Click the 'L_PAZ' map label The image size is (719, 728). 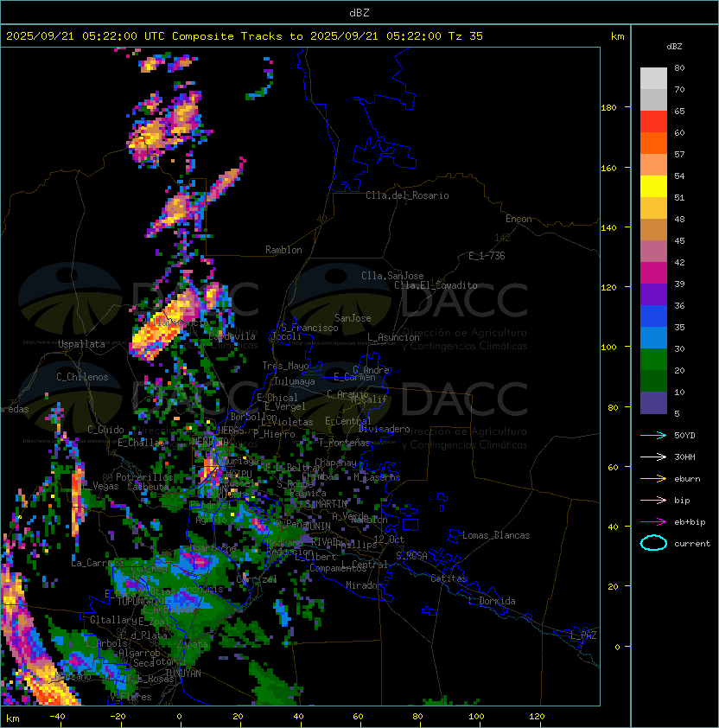click(x=583, y=635)
